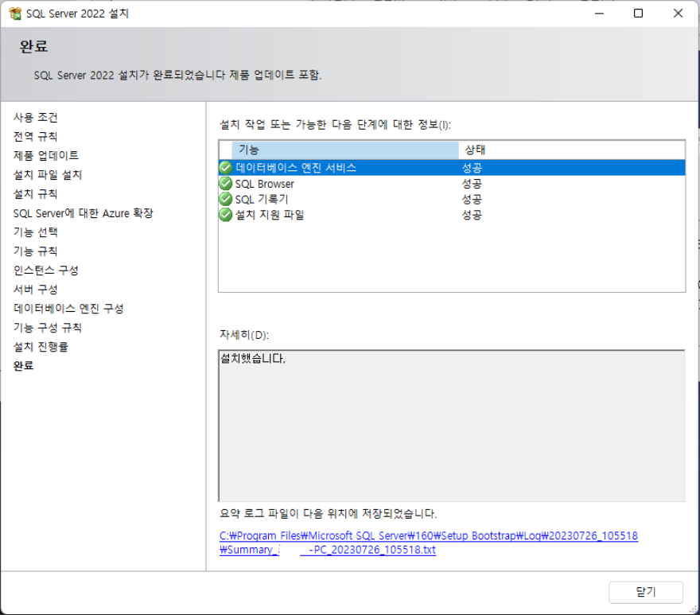Click the green check icon beside SQL Browser
The height and width of the screenshot is (615, 700).
click(x=225, y=184)
